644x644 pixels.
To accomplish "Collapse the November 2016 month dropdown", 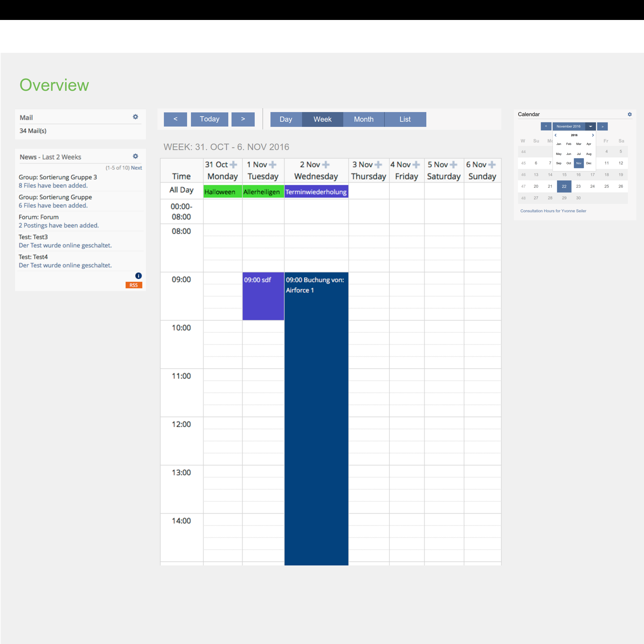I will pyautogui.click(x=590, y=126).
